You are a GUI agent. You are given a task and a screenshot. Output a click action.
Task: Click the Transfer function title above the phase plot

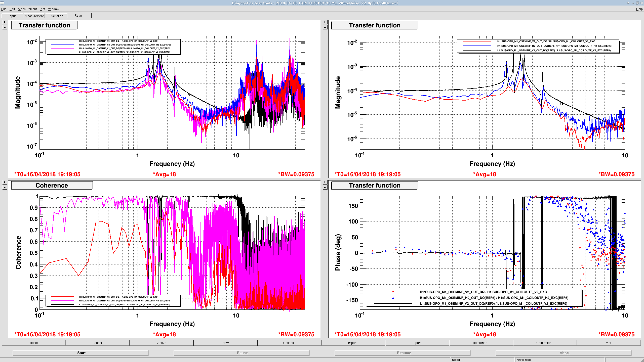coord(375,185)
